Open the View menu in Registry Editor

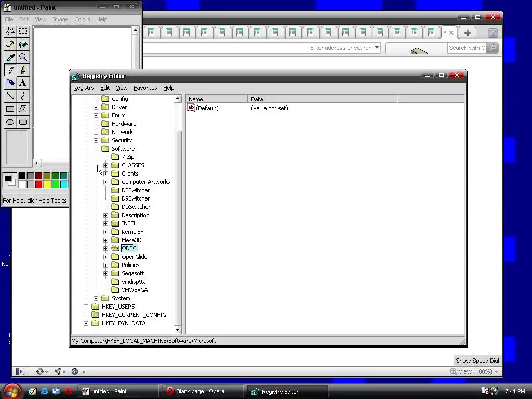pos(122,88)
